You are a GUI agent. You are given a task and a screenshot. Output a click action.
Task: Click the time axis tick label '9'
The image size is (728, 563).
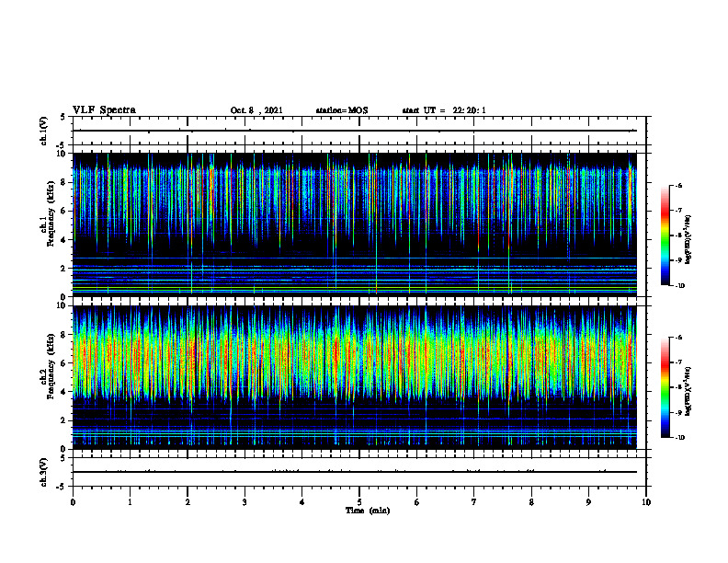tap(588, 502)
